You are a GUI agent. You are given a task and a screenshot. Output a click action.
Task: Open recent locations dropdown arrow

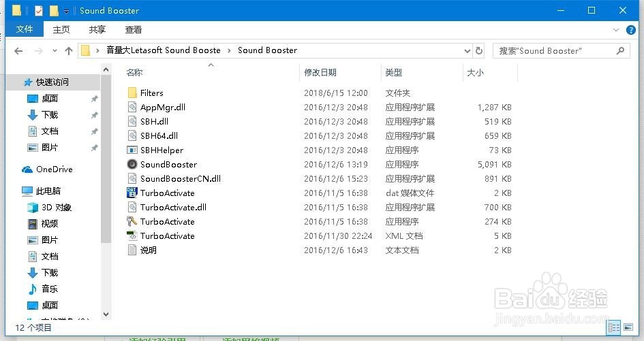click(x=55, y=51)
